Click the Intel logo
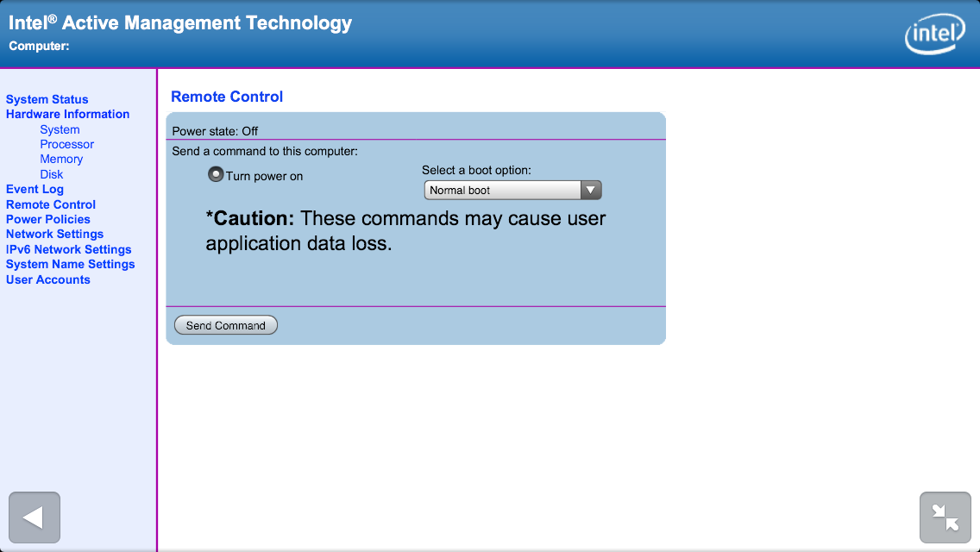The image size is (980, 552). [934, 34]
